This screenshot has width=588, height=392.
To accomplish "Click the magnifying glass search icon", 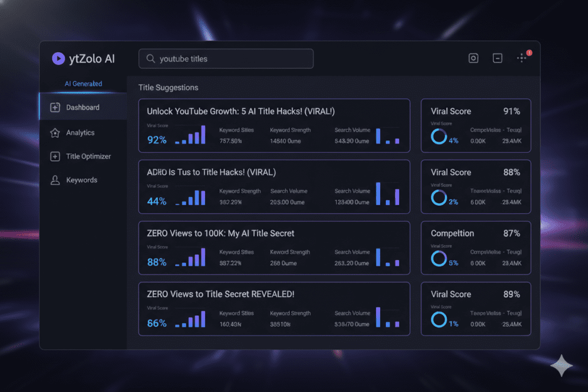I will [150, 59].
